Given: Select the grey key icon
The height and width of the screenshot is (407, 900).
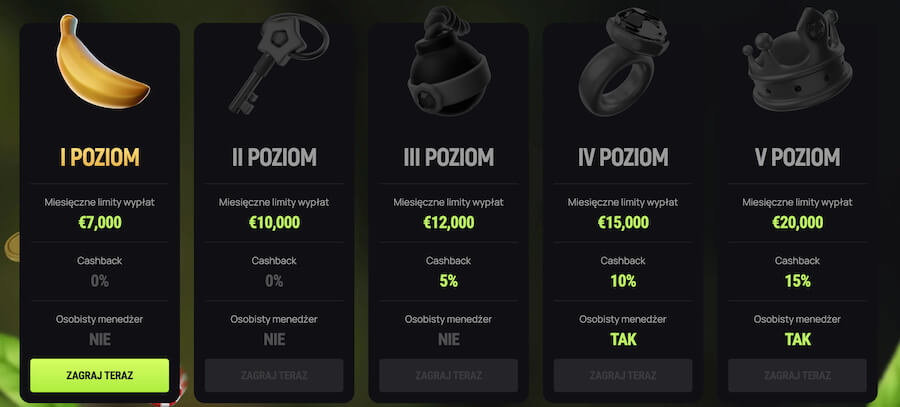Looking at the screenshot, I should point(278,63).
